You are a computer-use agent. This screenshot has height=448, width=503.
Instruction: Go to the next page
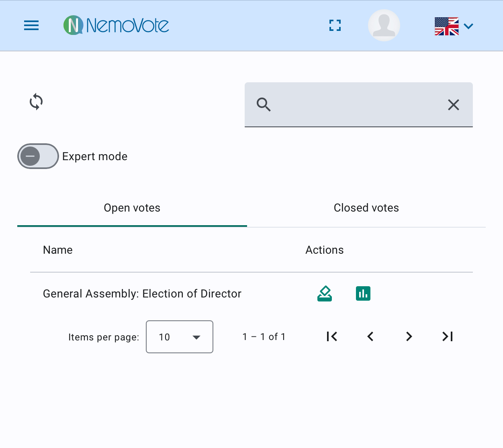pos(409,336)
